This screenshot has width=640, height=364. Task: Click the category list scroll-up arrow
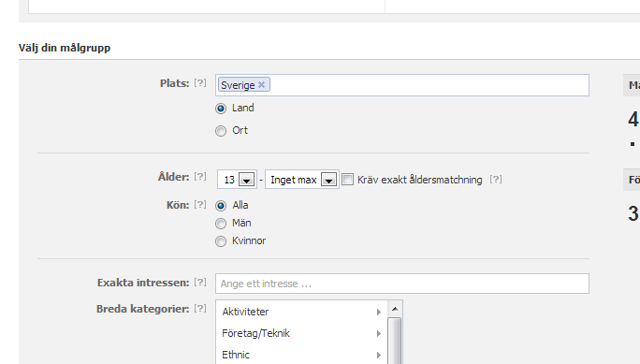click(x=395, y=309)
